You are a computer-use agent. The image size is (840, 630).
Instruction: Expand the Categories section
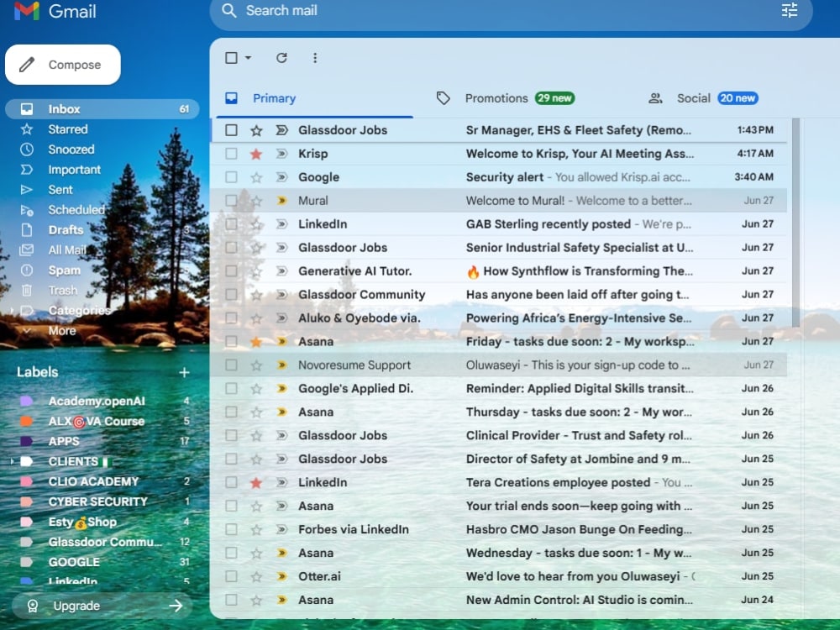(x=12, y=311)
